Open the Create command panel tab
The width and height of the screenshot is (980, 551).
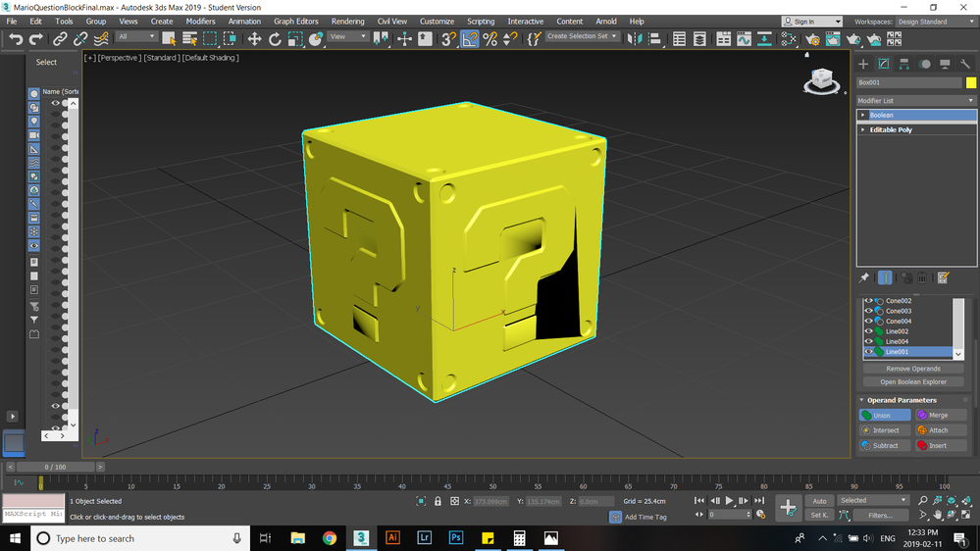(x=863, y=64)
